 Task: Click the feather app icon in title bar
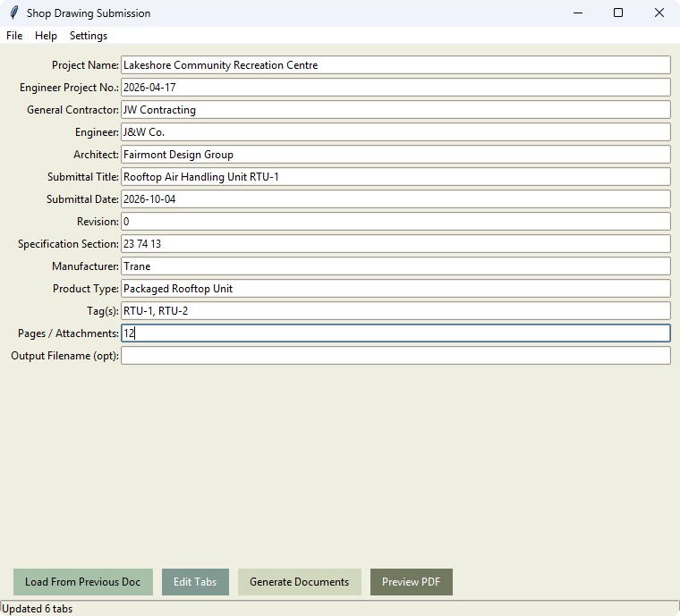coord(14,13)
